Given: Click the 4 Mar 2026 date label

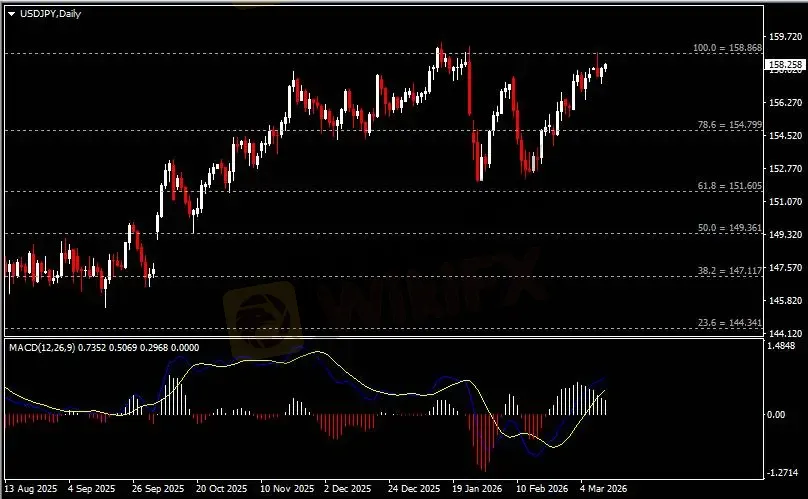Looking at the screenshot, I should coord(604,490).
